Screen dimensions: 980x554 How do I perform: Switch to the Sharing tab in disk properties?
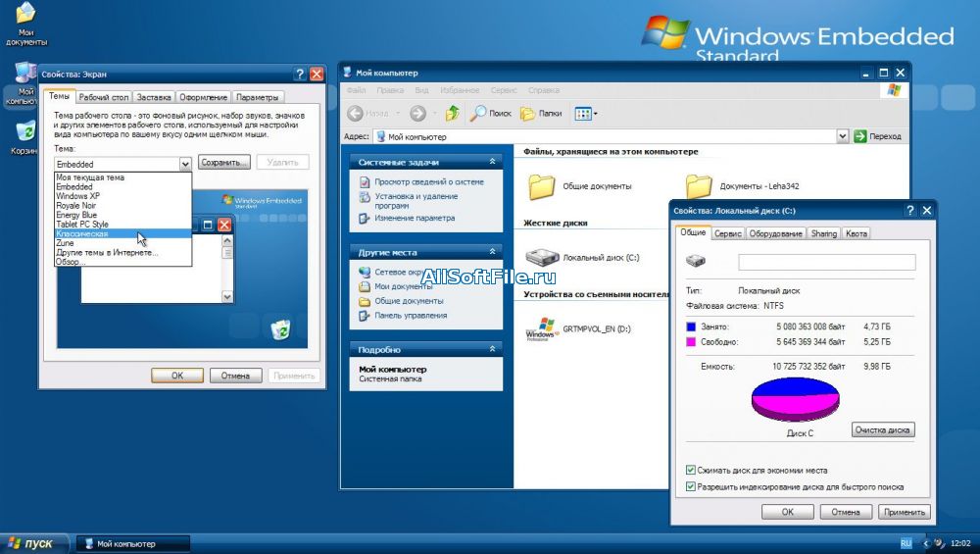tap(824, 233)
